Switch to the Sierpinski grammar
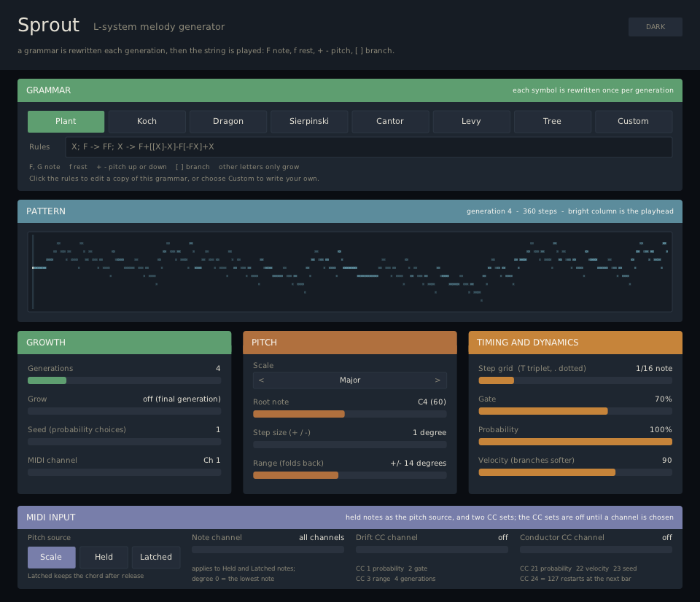The height and width of the screenshot is (602, 700). point(309,122)
